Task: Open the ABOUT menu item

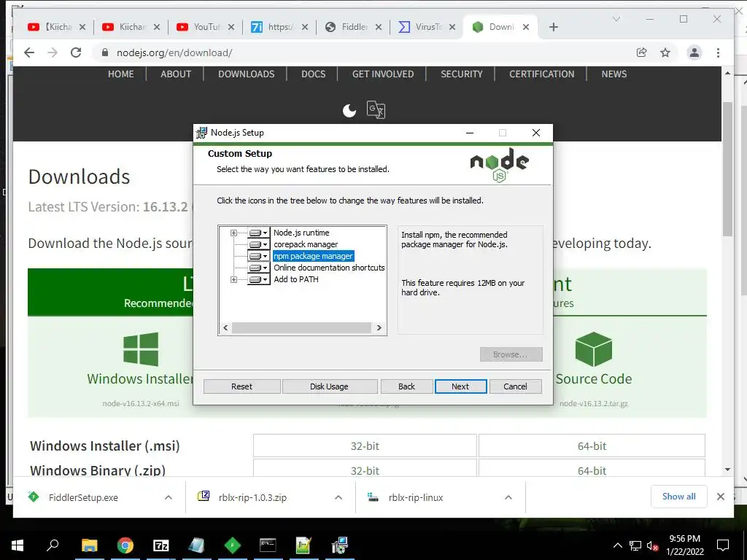Action: point(176,74)
